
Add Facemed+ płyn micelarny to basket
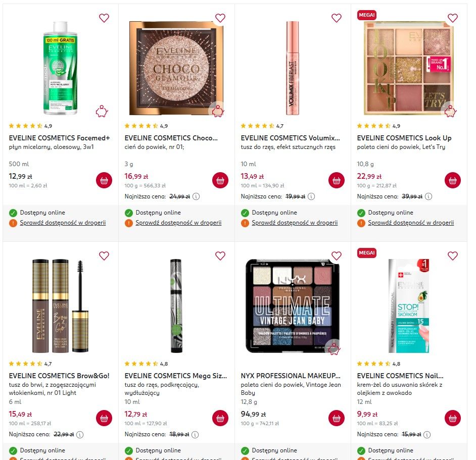click(x=104, y=180)
